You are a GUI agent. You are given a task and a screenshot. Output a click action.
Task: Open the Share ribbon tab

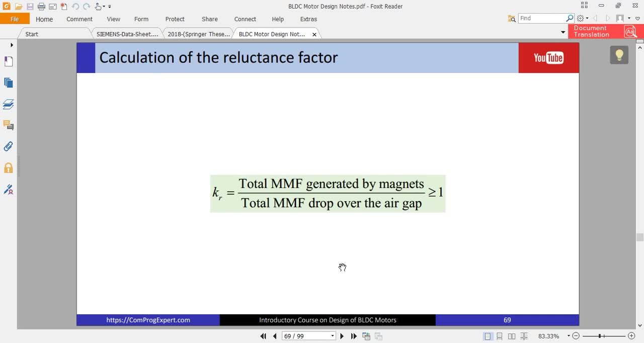210,19
